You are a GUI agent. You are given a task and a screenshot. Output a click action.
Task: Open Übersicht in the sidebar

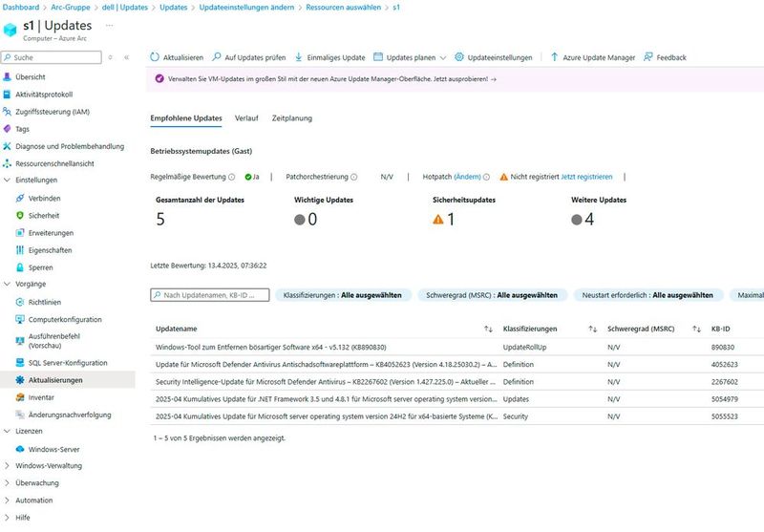point(31,77)
